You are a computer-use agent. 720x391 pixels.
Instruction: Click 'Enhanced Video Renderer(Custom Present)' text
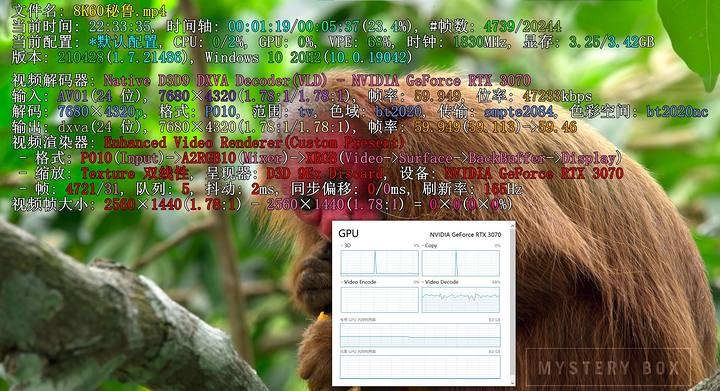(254, 143)
